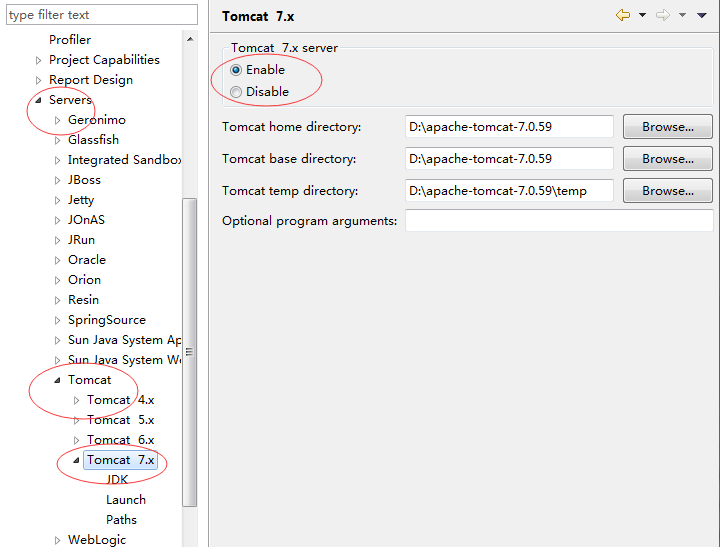Expand the Resin node
720x547 pixels.
pyautogui.click(x=57, y=300)
